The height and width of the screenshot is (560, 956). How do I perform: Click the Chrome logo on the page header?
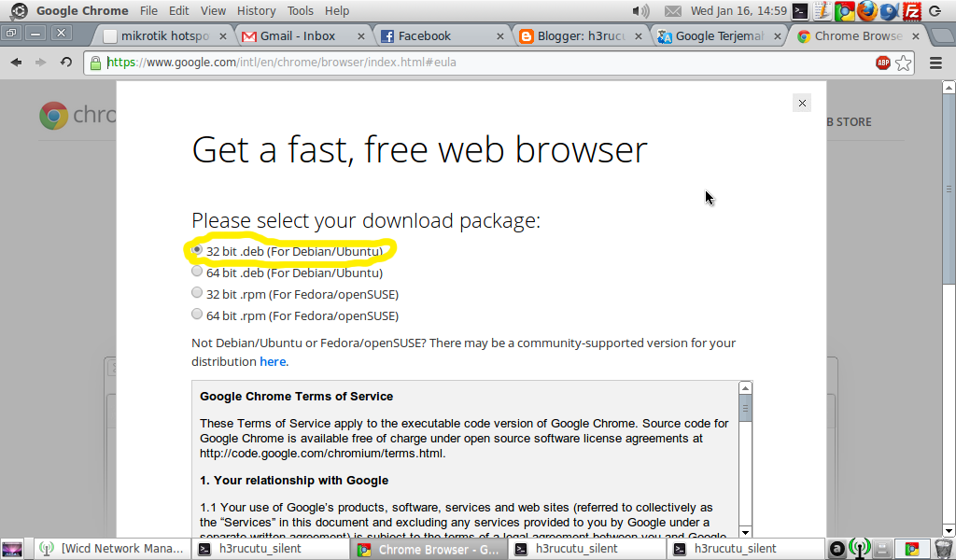coord(53,115)
